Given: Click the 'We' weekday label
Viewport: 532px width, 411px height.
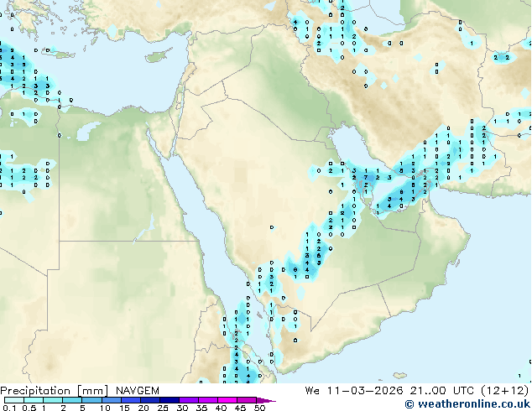Looking at the screenshot, I should point(312,390).
